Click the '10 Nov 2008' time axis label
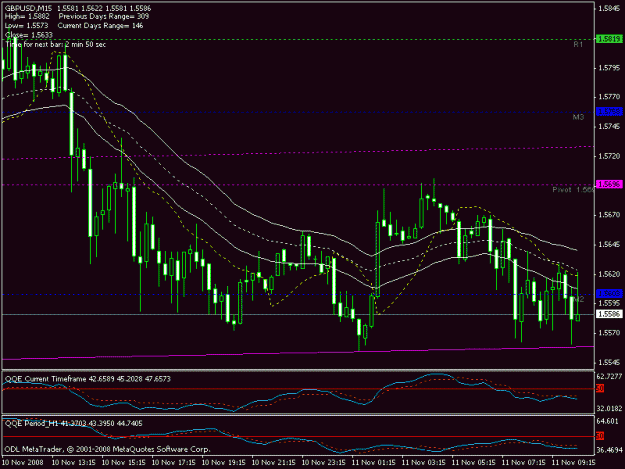Image resolution: width=625 pixels, height=469 pixels. (22, 463)
